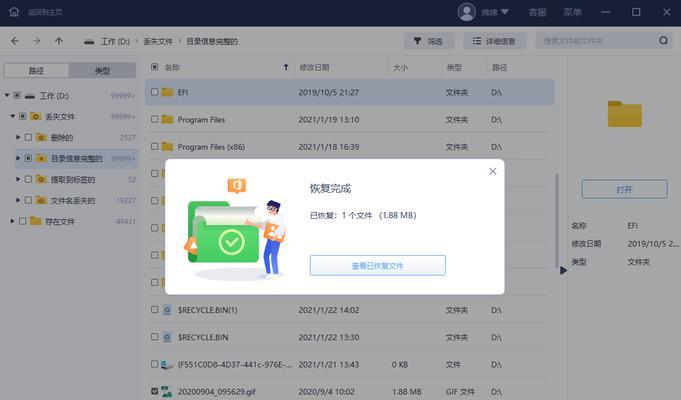Toggle checkbox for 工作 (D:) in tree
681x400 pixels.
tap(17, 95)
